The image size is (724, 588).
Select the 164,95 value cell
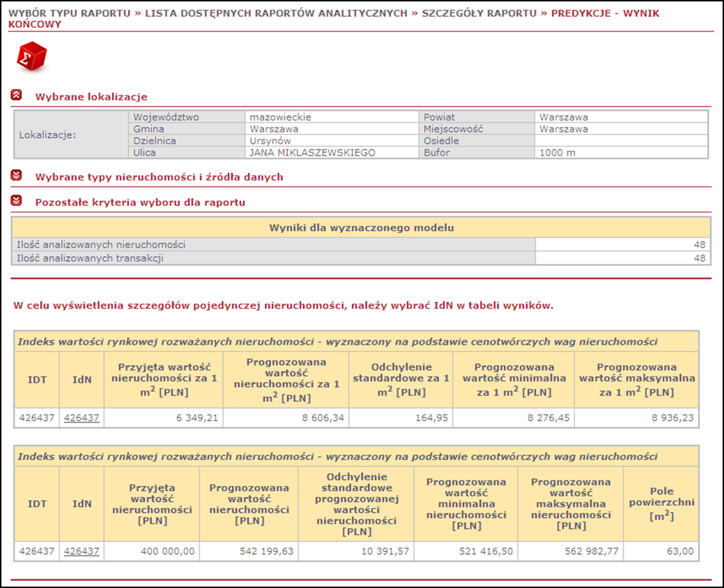point(401,417)
